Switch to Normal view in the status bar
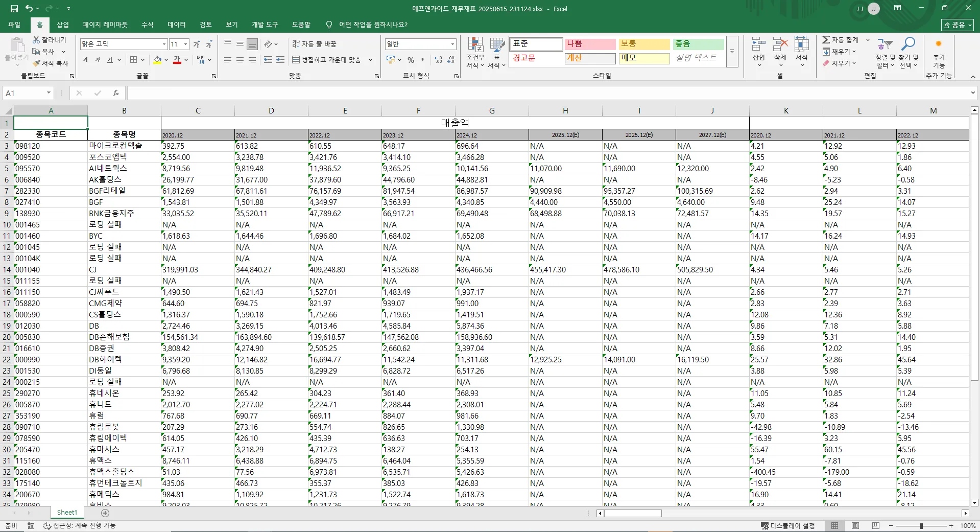This screenshot has width=980, height=532. tap(834, 526)
